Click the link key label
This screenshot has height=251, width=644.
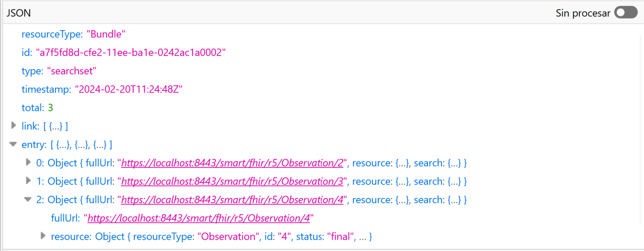[30, 126]
